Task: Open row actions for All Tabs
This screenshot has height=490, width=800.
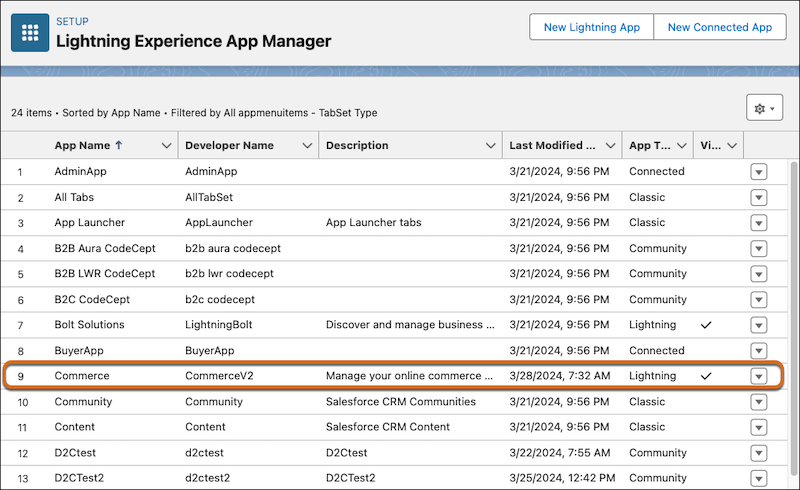Action: 759,198
